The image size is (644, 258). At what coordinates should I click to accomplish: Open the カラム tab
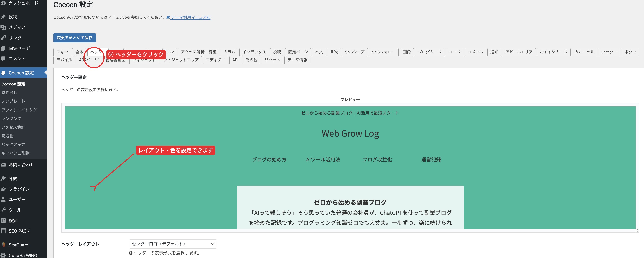click(229, 52)
